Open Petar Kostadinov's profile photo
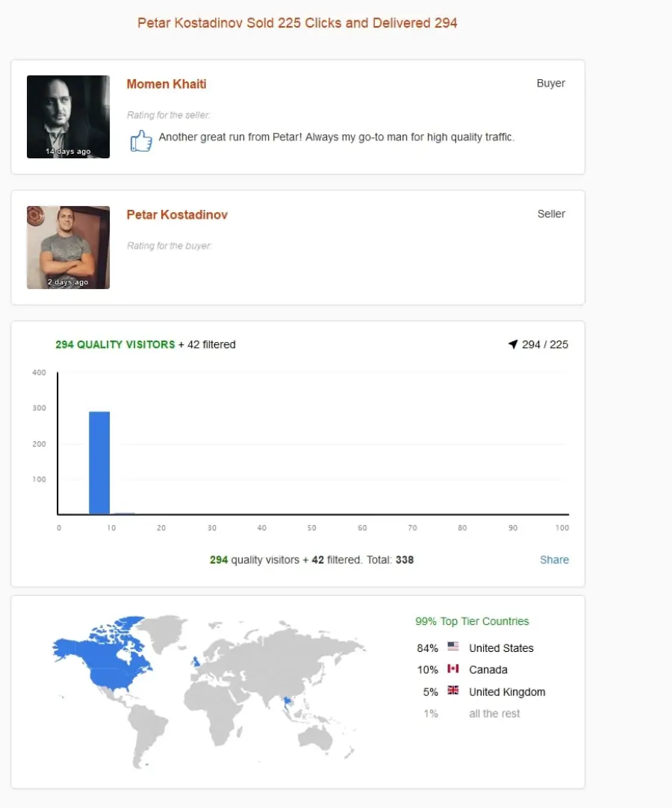Image resolution: width=672 pixels, height=808 pixels. [x=68, y=247]
